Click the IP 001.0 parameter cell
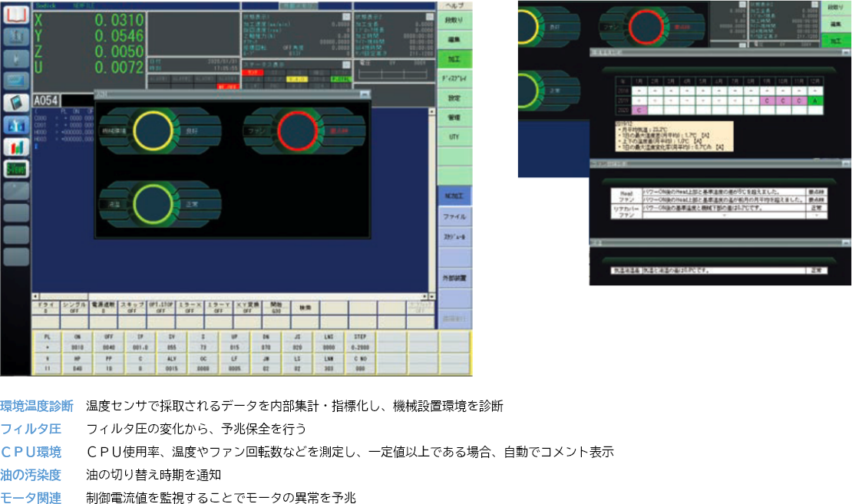Image resolution: width=852 pixels, height=504 pixels. coord(140,342)
